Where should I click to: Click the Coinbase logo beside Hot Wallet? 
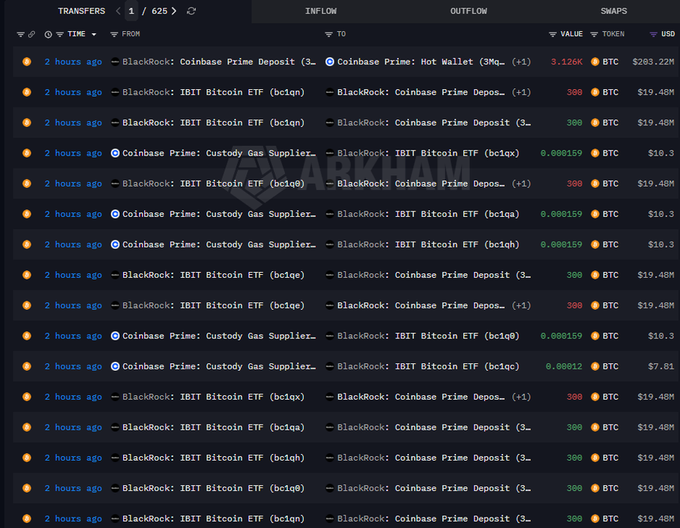330,62
